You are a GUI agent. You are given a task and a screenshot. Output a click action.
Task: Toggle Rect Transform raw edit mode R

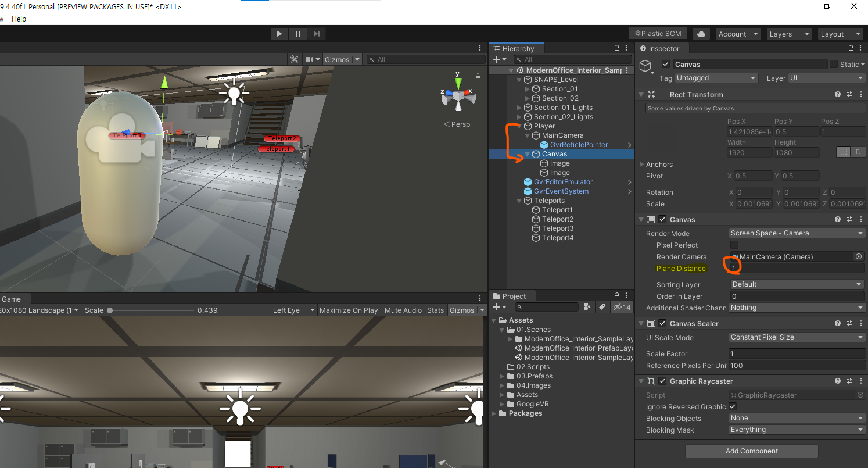click(858, 152)
